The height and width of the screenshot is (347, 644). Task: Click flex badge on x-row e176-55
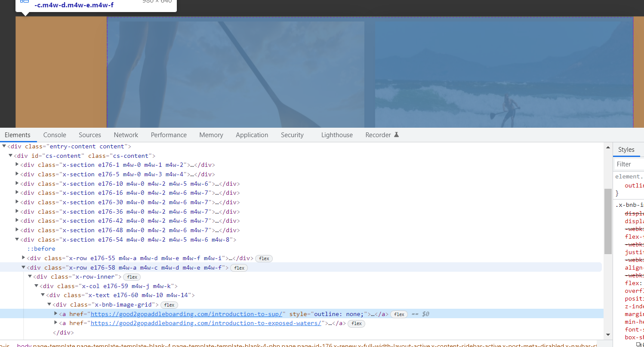click(x=264, y=258)
